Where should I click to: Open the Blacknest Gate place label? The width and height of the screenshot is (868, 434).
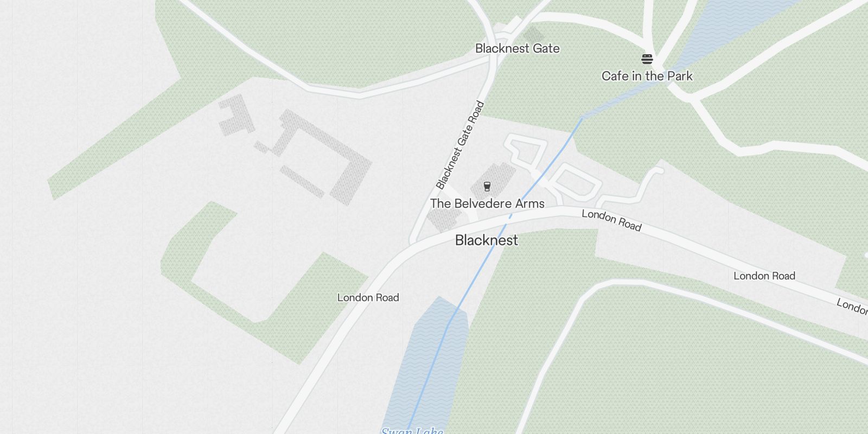click(517, 48)
